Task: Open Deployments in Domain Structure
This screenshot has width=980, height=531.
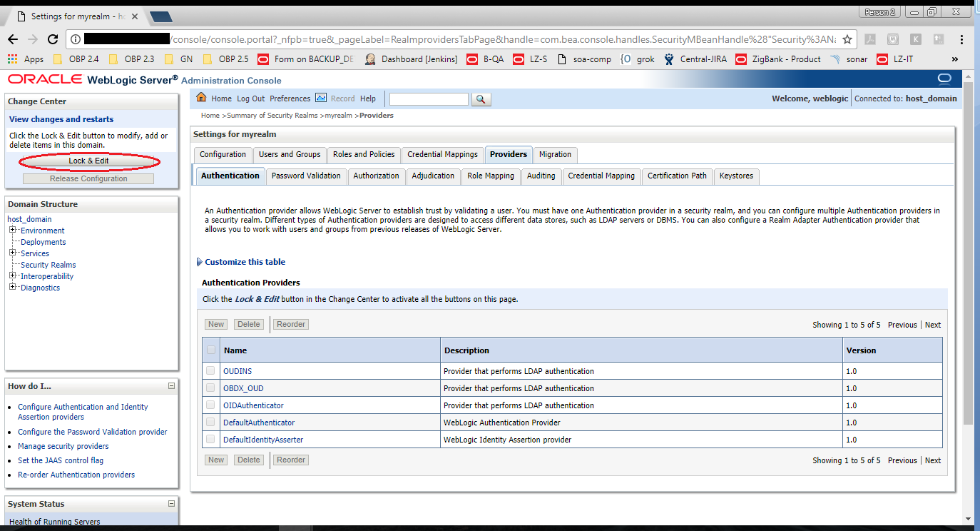Action: 43,242
